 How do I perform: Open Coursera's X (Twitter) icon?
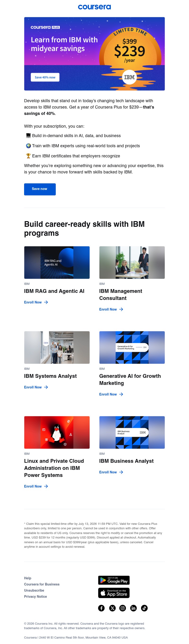[112, 608]
